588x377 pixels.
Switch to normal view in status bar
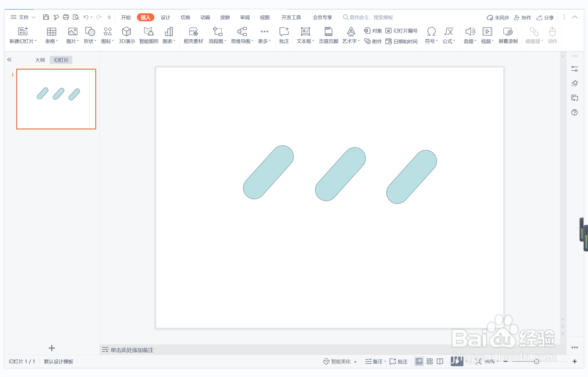point(419,361)
